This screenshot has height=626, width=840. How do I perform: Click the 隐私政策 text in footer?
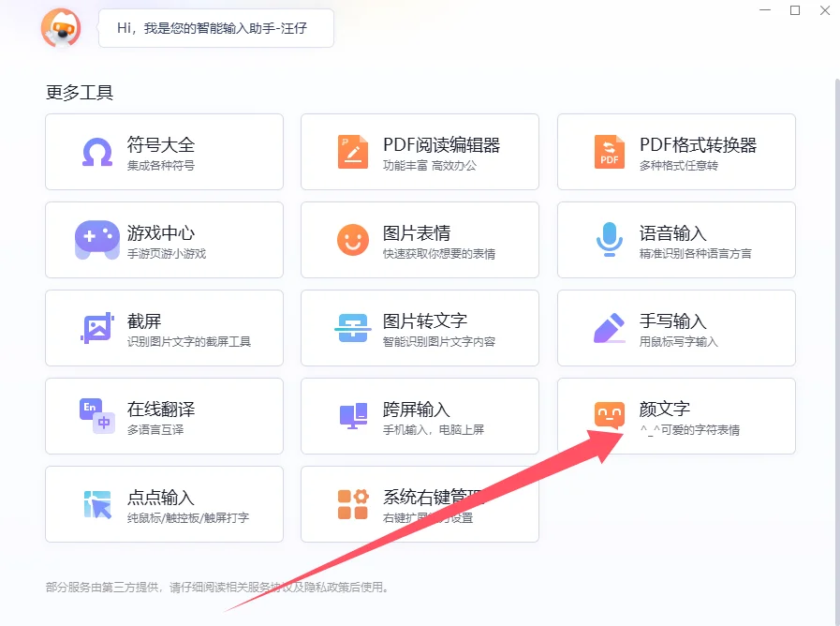pyautogui.click(x=324, y=588)
